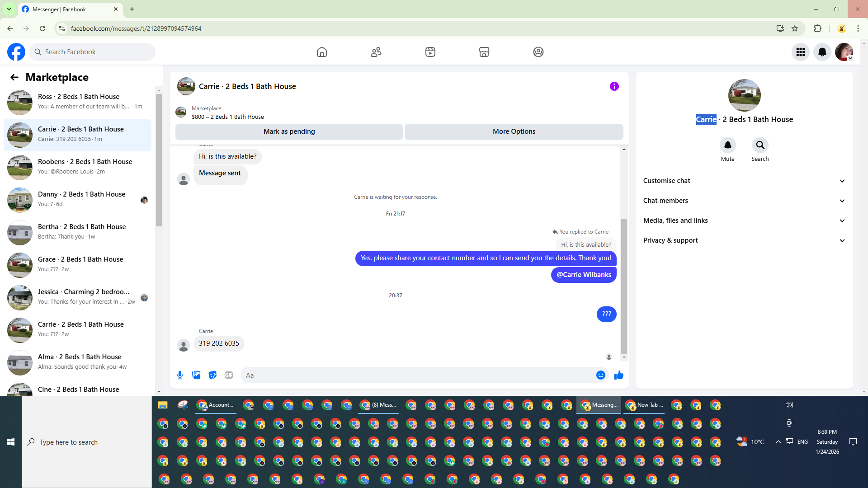Attach a photo using the image icon

[196, 375]
